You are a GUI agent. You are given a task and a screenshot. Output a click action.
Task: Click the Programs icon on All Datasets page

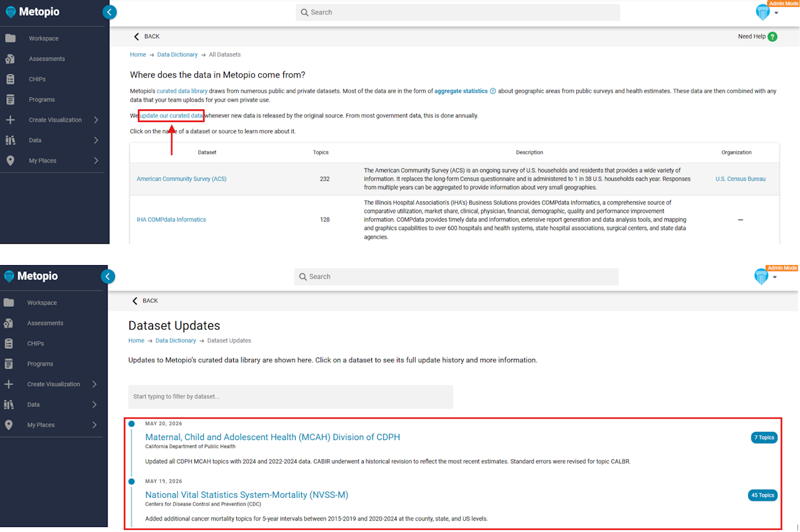(x=10, y=99)
